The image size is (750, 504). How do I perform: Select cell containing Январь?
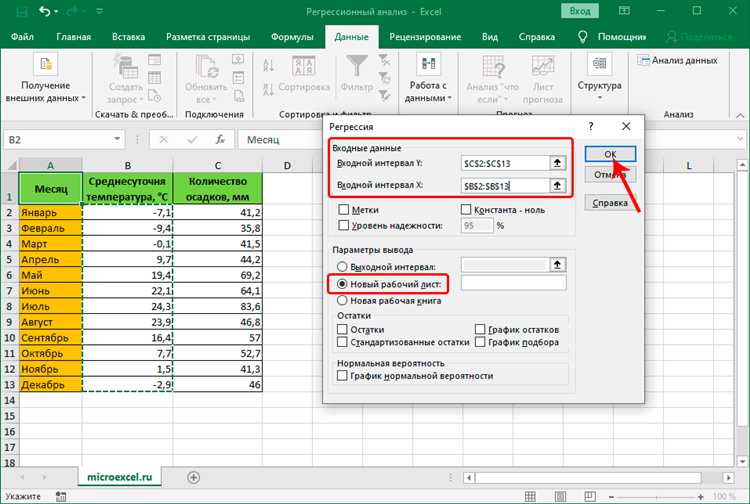(x=50, y=212)
